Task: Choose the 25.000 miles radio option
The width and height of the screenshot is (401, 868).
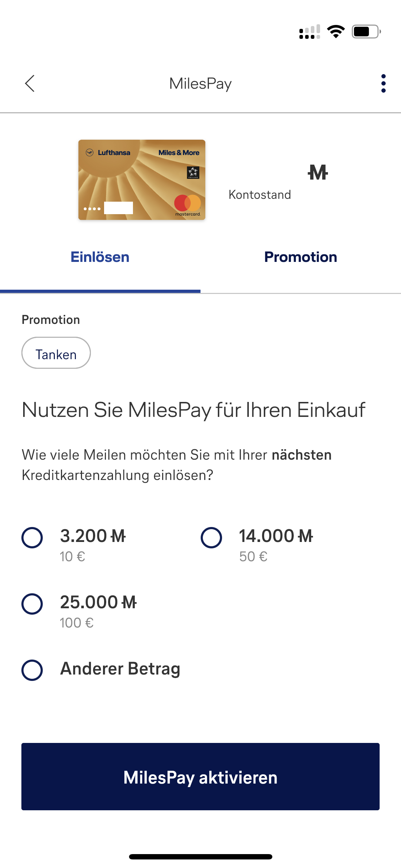Action: point(32,604)
